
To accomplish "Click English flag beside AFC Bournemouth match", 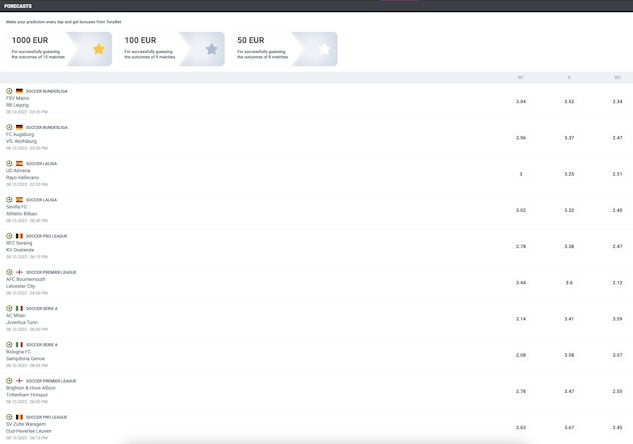I will point(19,272).
